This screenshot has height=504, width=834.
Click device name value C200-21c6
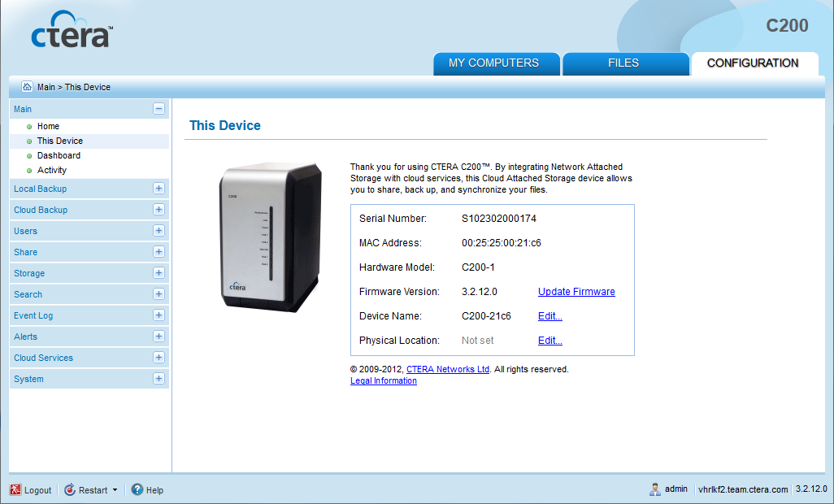pos(486,316)
